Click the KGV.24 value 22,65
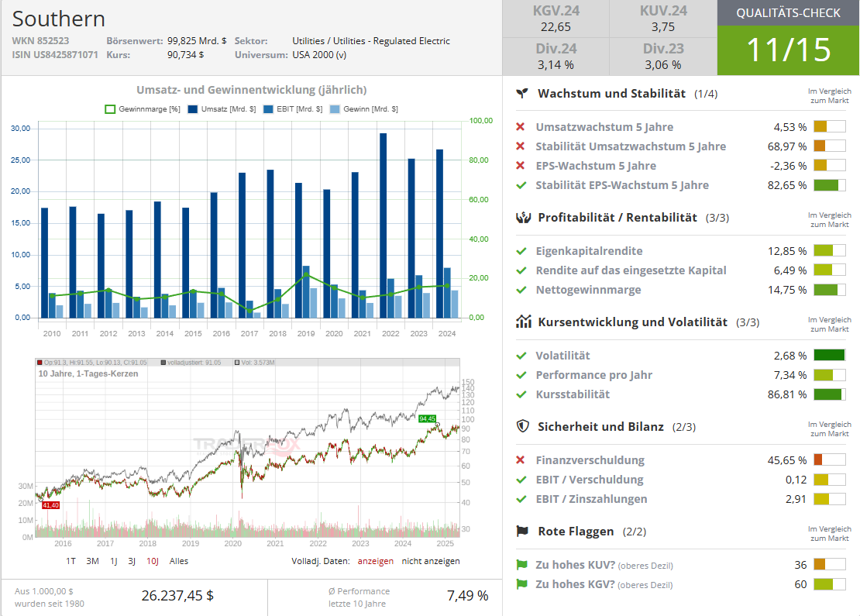This screenshot has height=616, width=860. pyautogui.click(x=556, y=27)
